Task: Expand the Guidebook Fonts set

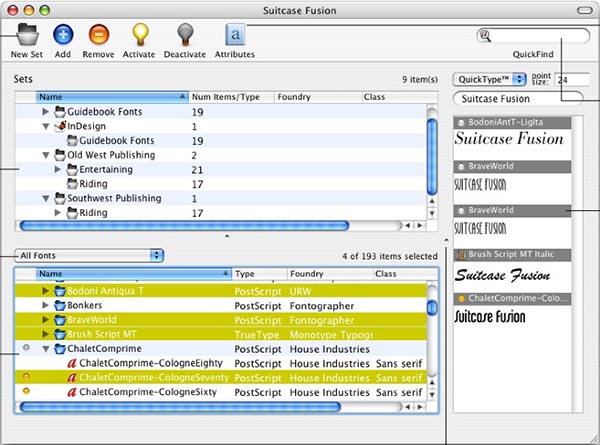Action: pos(46,113)
